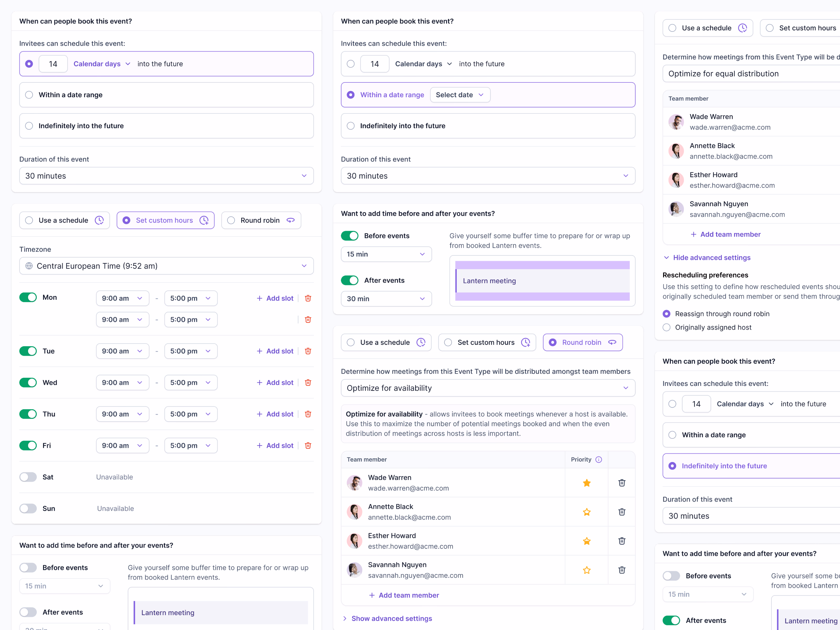Screen dimensions: 840x630
Task: Click Add slot for Wed
Action: 275,382
